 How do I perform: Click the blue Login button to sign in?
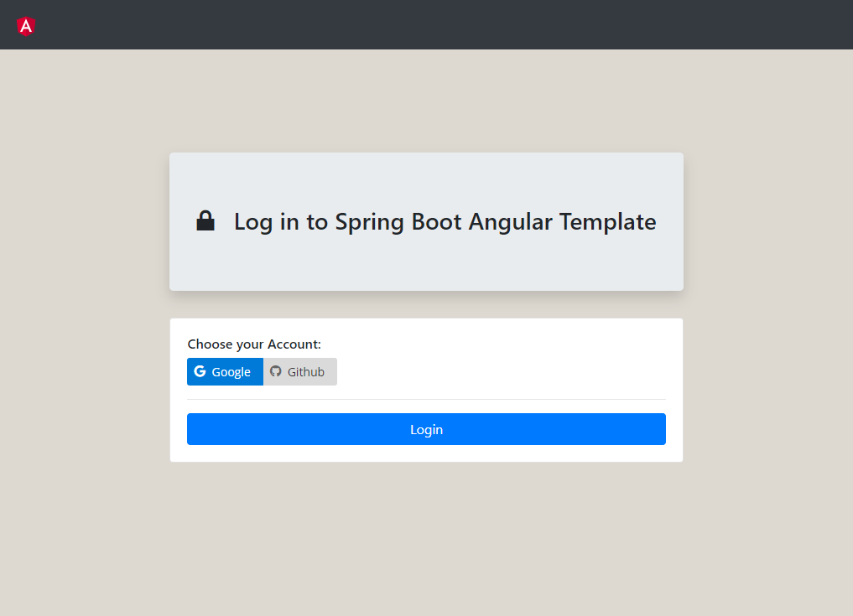point(426,429)
